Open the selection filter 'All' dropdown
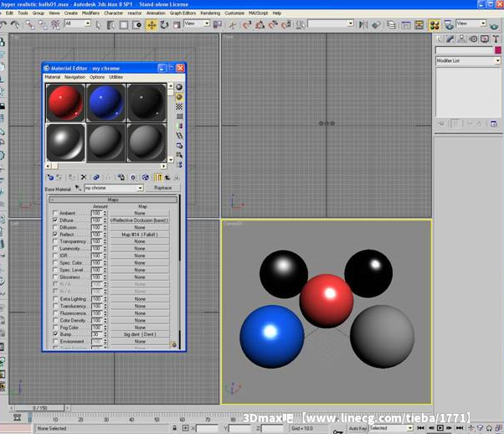 (x=78, y=23)
